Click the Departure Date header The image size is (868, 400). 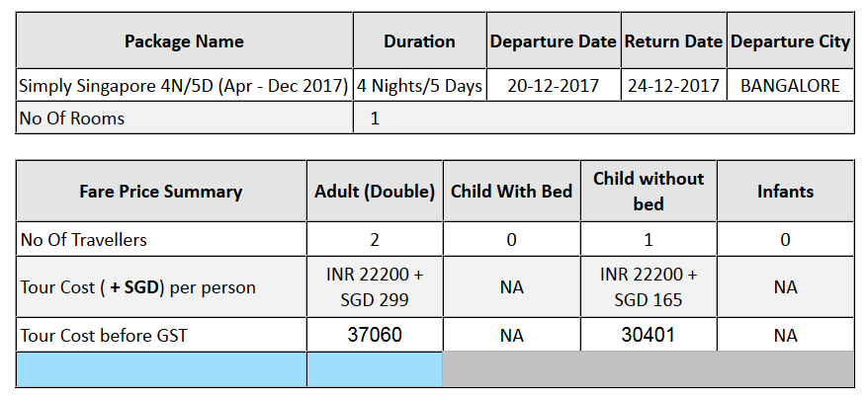(553, 41)
